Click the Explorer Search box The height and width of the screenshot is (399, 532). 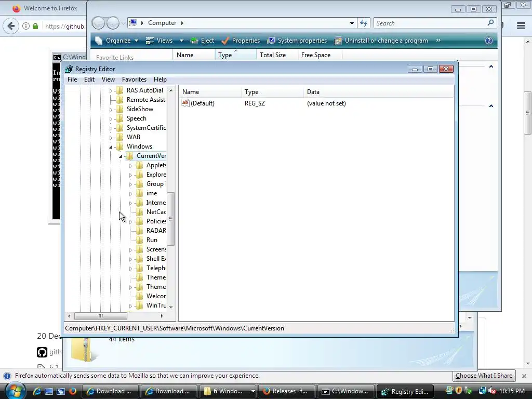[430, 23]
